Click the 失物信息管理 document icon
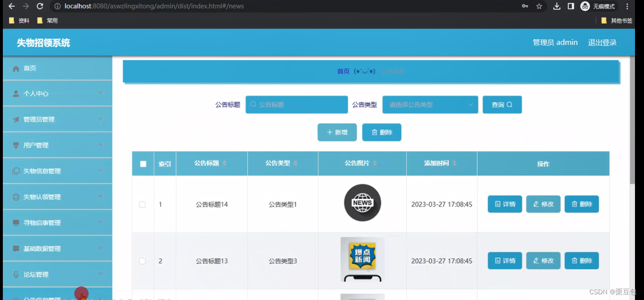Viewport: 644px width, 300px height. click(x=16, y=170)
